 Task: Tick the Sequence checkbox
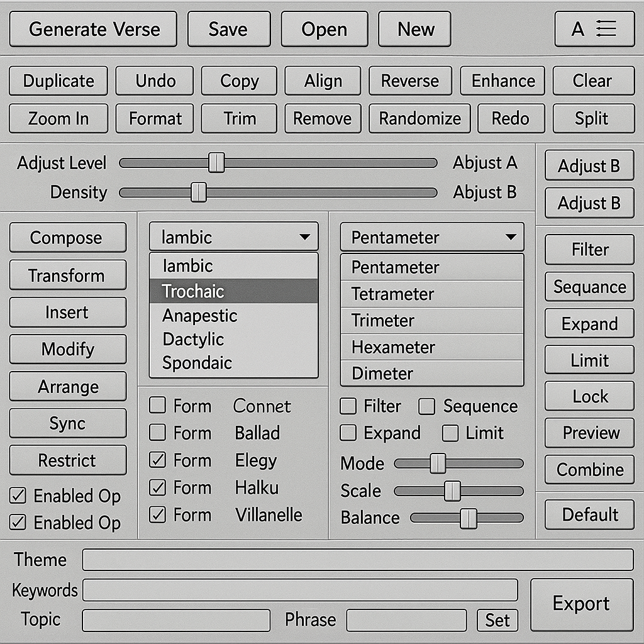(x=427, y=407)
